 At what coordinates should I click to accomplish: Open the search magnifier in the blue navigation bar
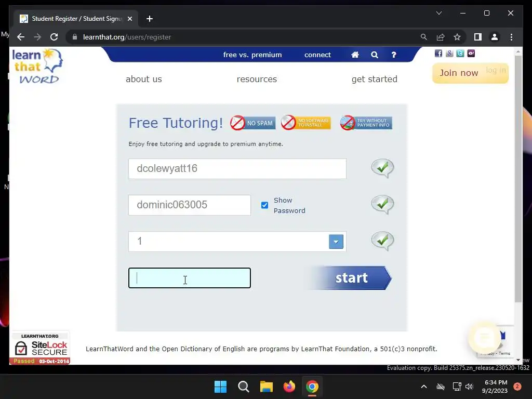374,55
